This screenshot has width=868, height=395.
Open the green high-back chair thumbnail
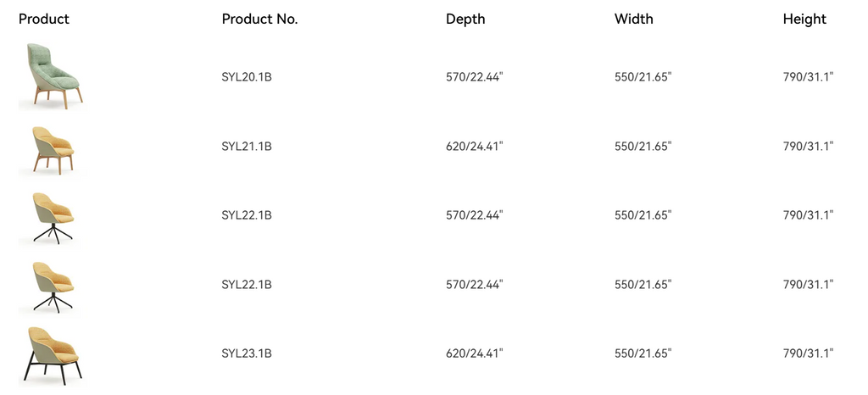(53, 76)
